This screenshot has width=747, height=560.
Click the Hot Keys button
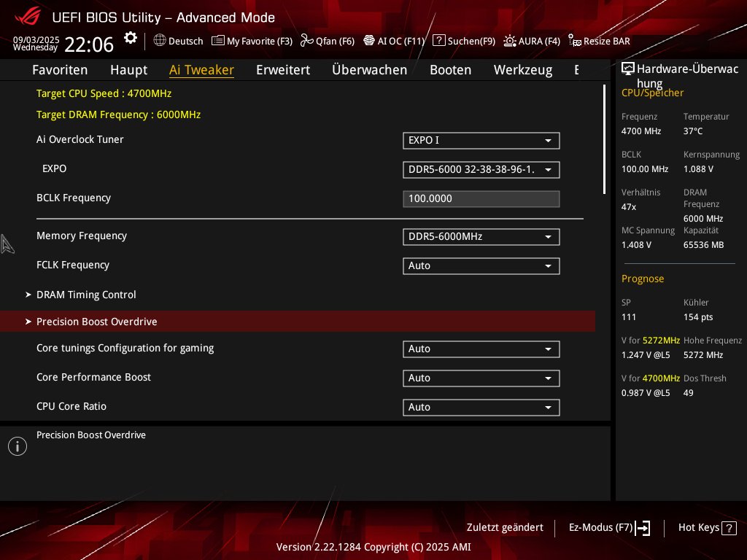click(708, 528)
